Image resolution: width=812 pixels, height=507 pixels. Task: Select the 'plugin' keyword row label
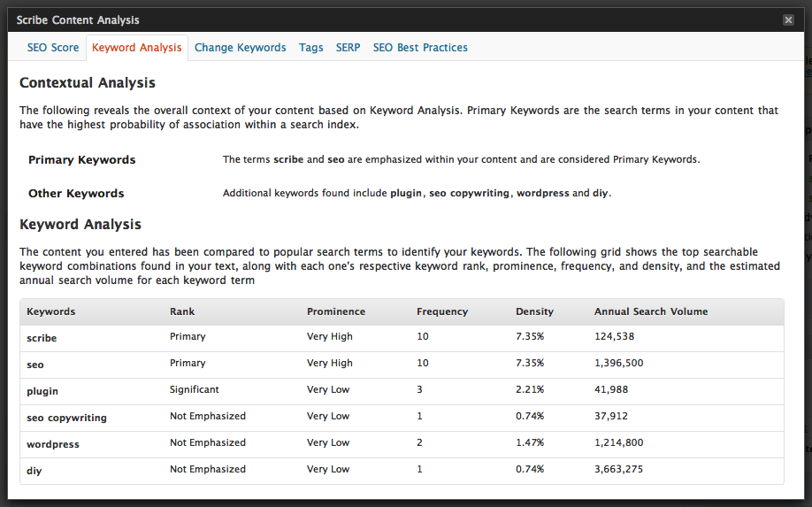[42, 391]
